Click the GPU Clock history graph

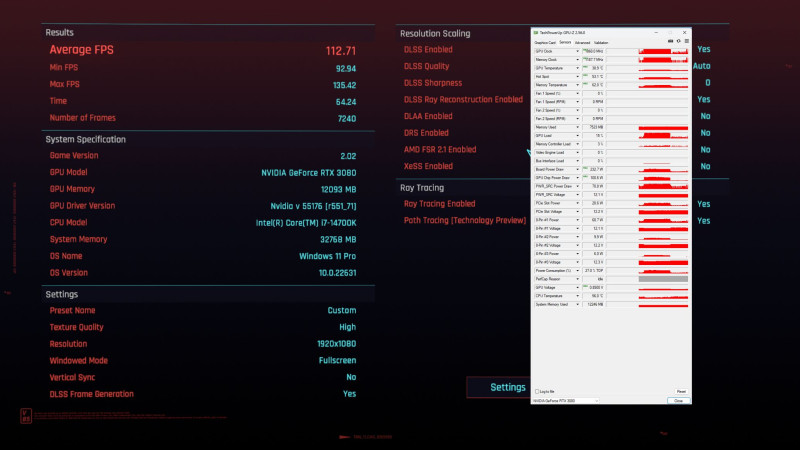pyautogui.click(x=647, y=52)
